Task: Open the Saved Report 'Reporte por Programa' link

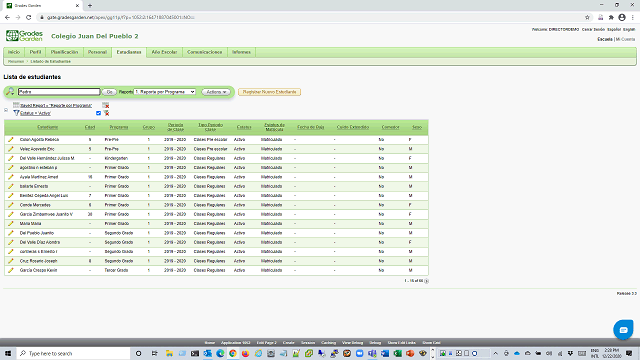Action: 56,105
